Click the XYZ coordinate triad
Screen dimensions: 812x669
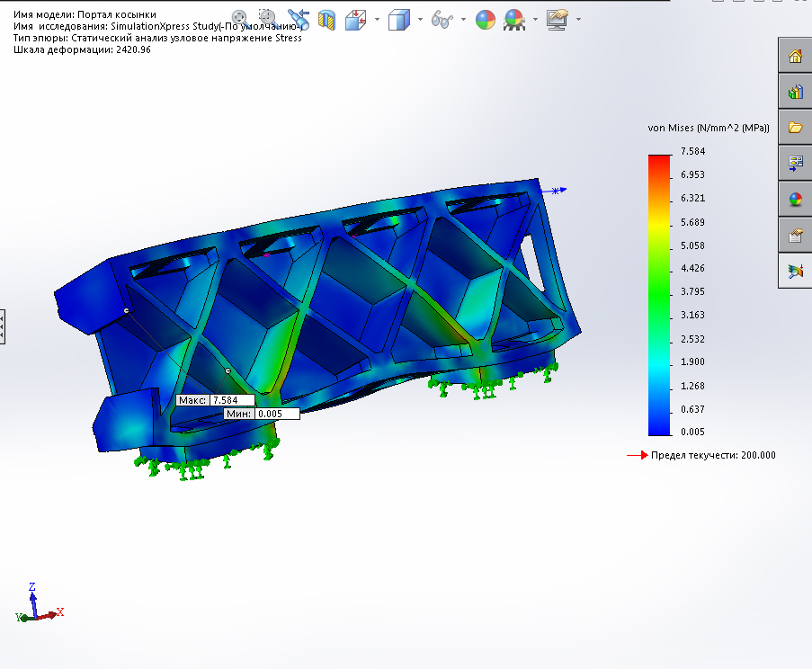39,603
